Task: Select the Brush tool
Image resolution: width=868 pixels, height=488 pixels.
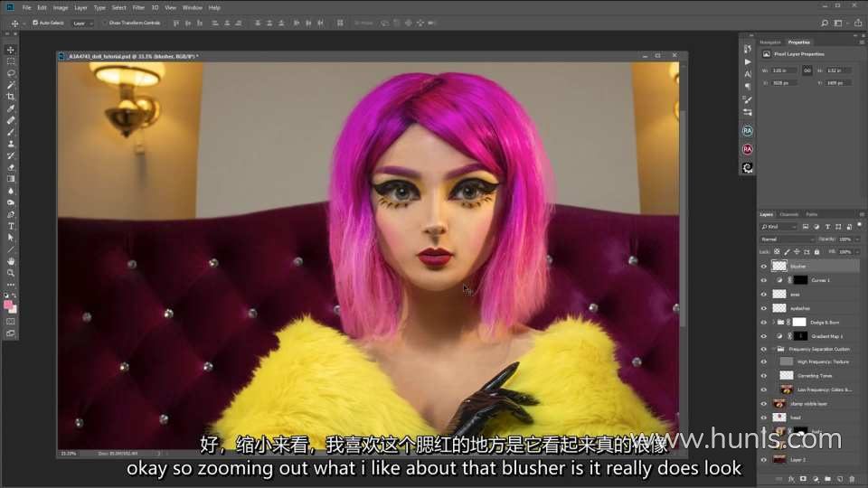Action: click(x=11, y=132)
